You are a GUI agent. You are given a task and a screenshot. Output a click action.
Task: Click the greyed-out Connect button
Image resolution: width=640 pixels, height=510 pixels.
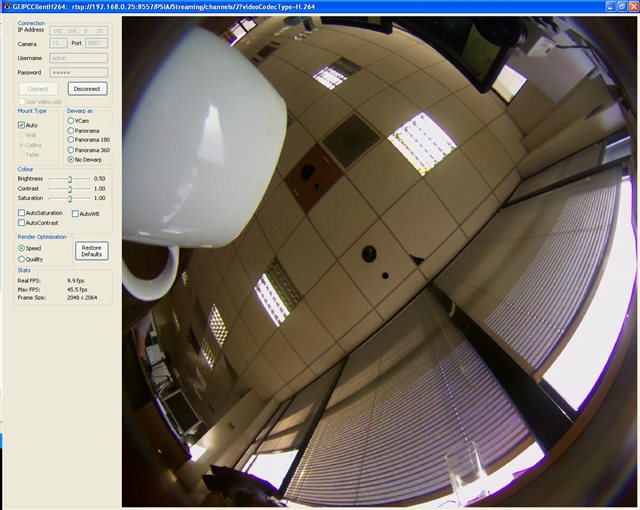[x=38, y=89]
